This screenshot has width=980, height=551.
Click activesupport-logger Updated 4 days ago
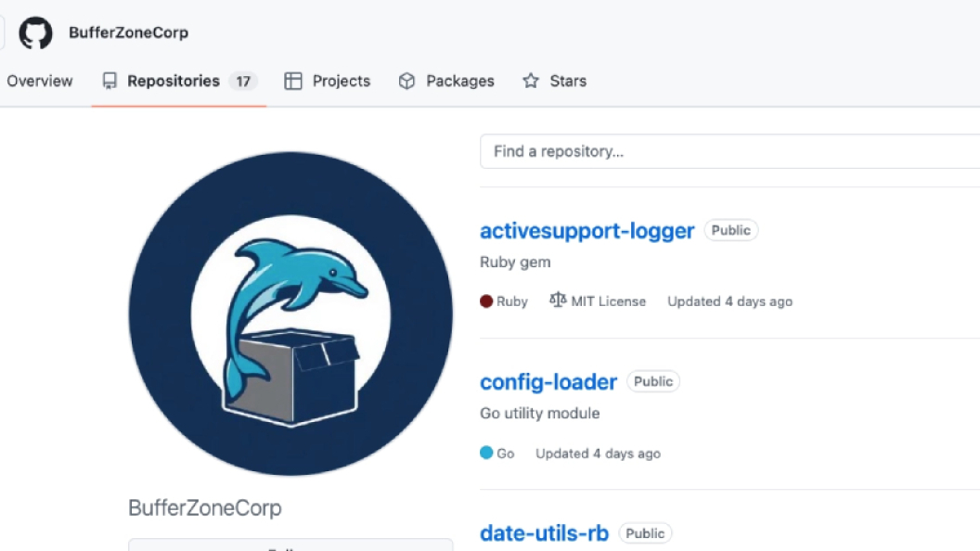(729, 301)
